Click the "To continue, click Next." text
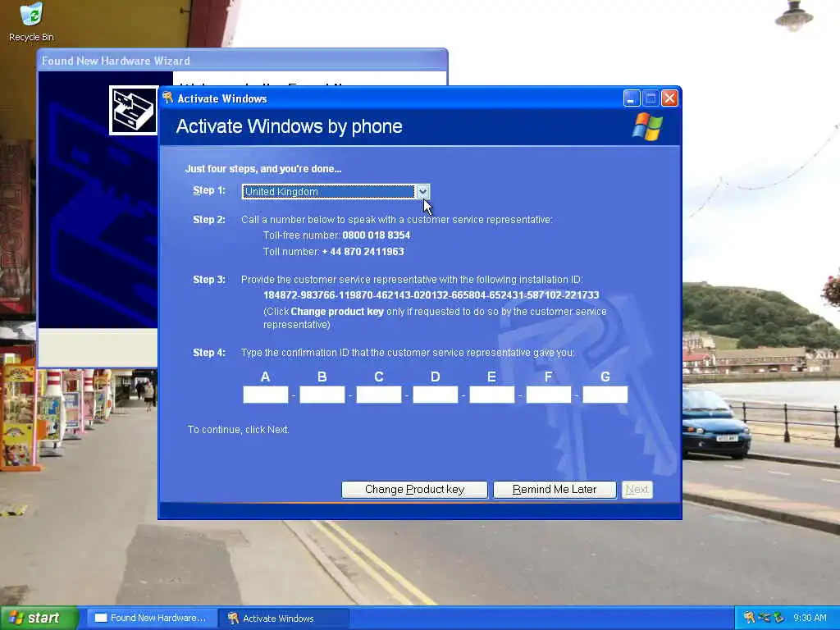 point(239,430)
